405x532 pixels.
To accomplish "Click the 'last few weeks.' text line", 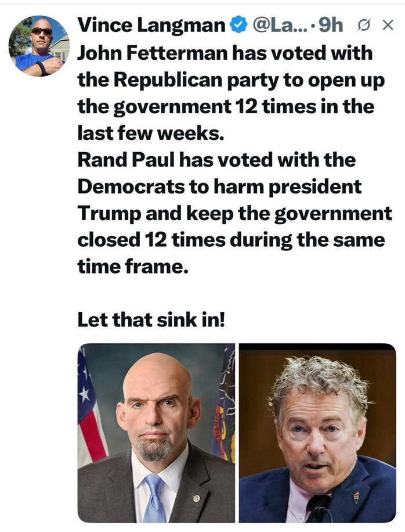I will click(x=151, y=133).
